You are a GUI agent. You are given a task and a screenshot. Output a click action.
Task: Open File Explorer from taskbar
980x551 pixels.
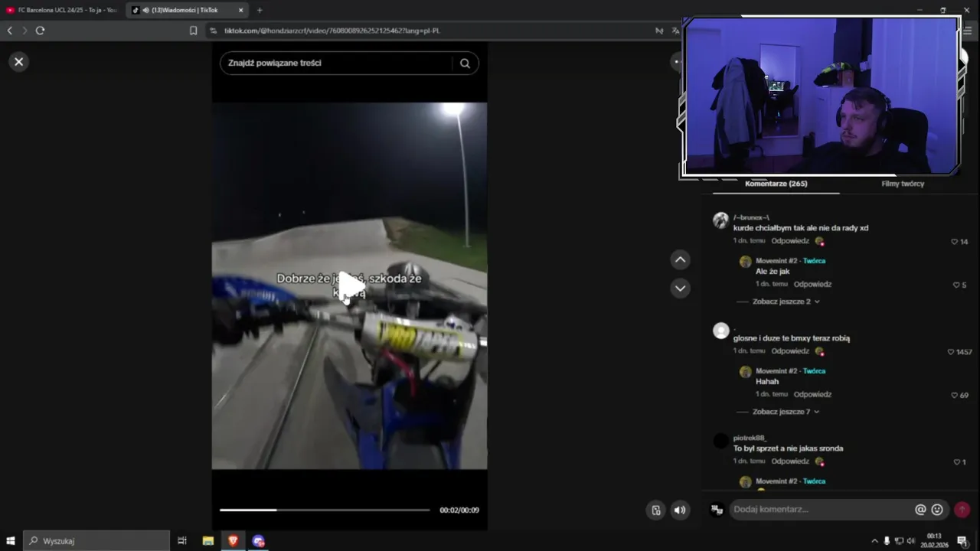pos(207,541)
